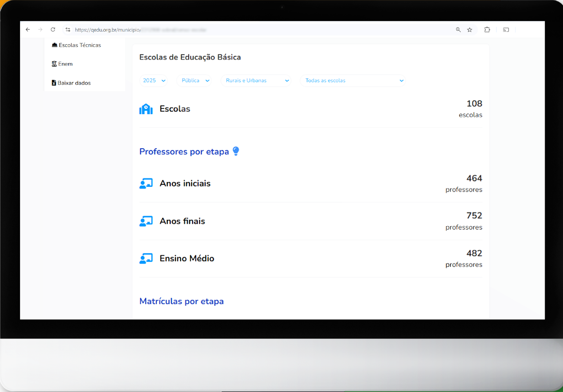Click the lightbulb tip icon
This screenshot has width=563, height=392.
236,151
